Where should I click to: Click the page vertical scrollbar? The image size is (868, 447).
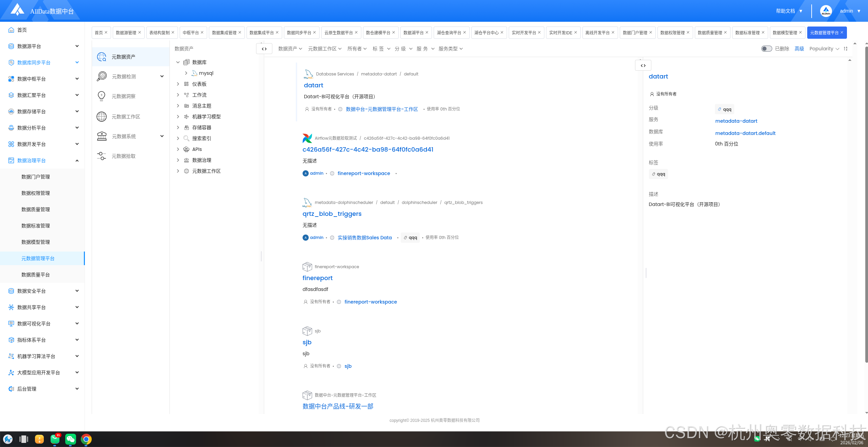866,204
